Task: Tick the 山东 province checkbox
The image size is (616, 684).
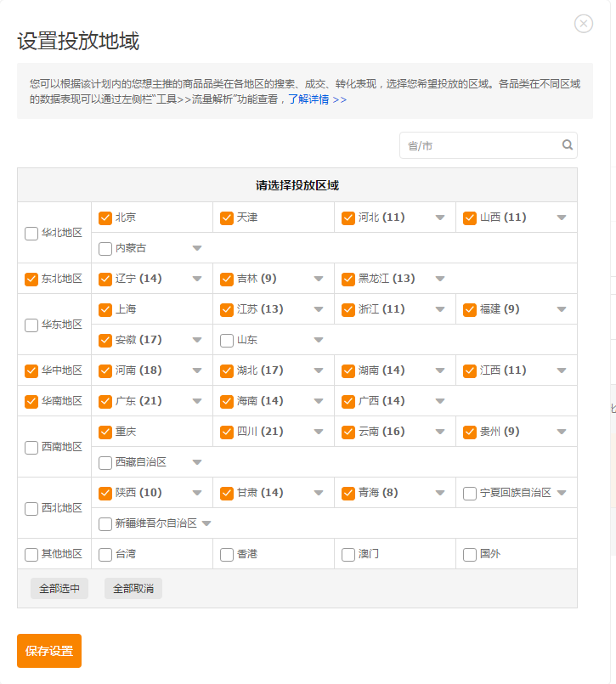Action: [227, 340]
